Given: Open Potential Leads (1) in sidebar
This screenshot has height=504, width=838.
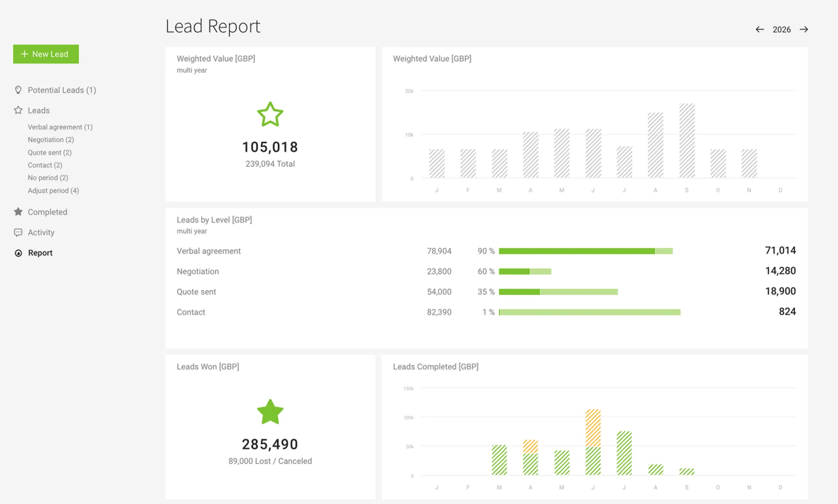Looking at the screenshot, I should [62, 90].
